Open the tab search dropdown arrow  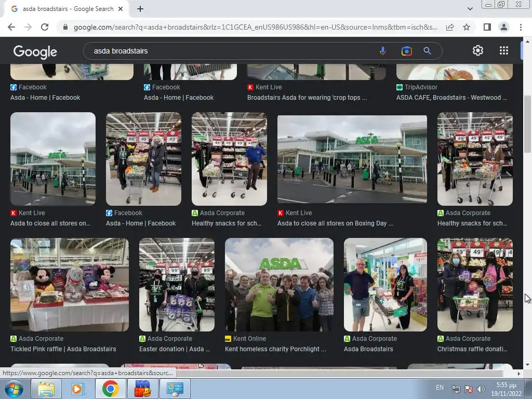470,9
